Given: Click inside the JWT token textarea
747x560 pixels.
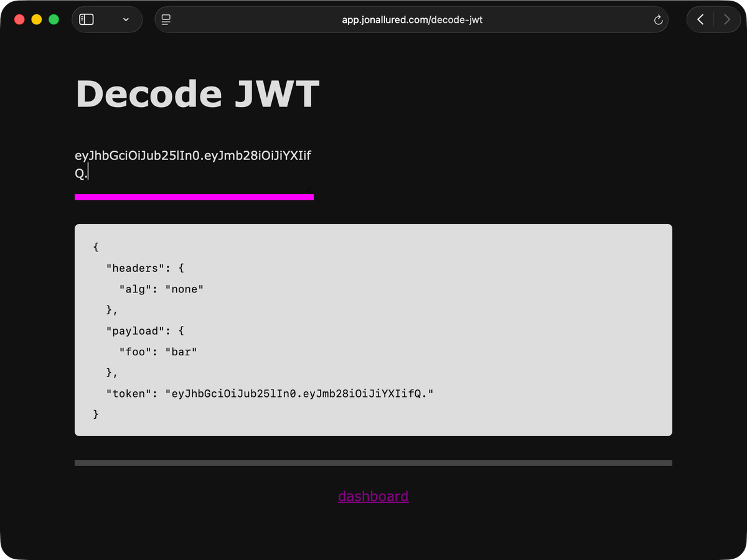Looking at the screenshot, I should coord(193,164).
